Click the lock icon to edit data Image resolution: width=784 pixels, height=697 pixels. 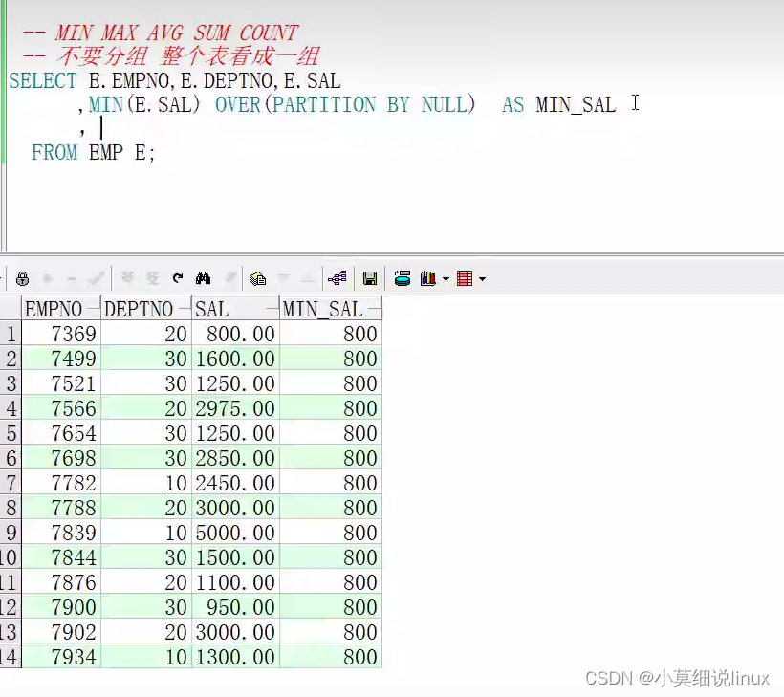click(x=22, y=278)
